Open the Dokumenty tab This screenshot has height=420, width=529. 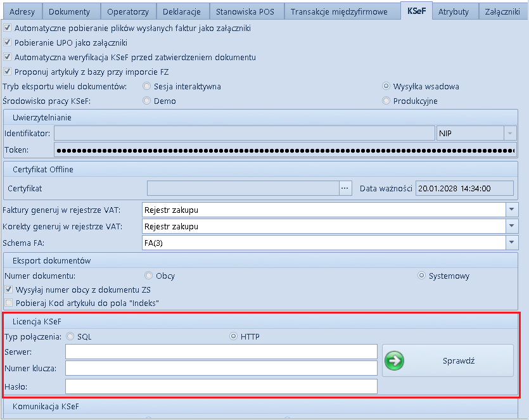[70, 12]
